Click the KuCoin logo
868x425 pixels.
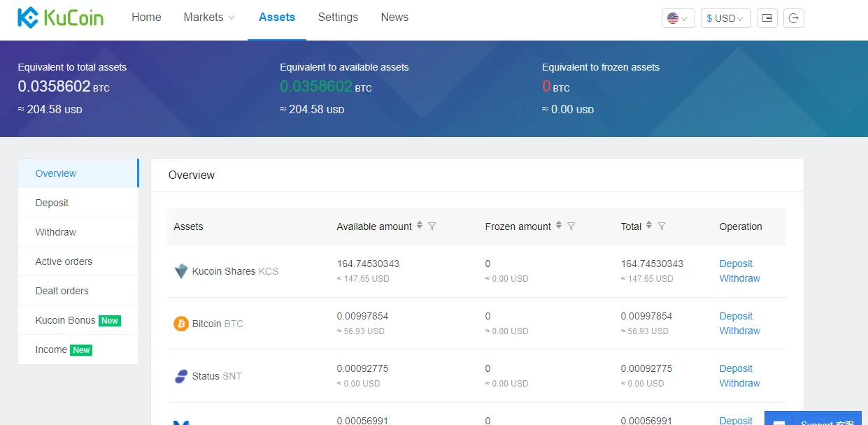pos(60,17)
